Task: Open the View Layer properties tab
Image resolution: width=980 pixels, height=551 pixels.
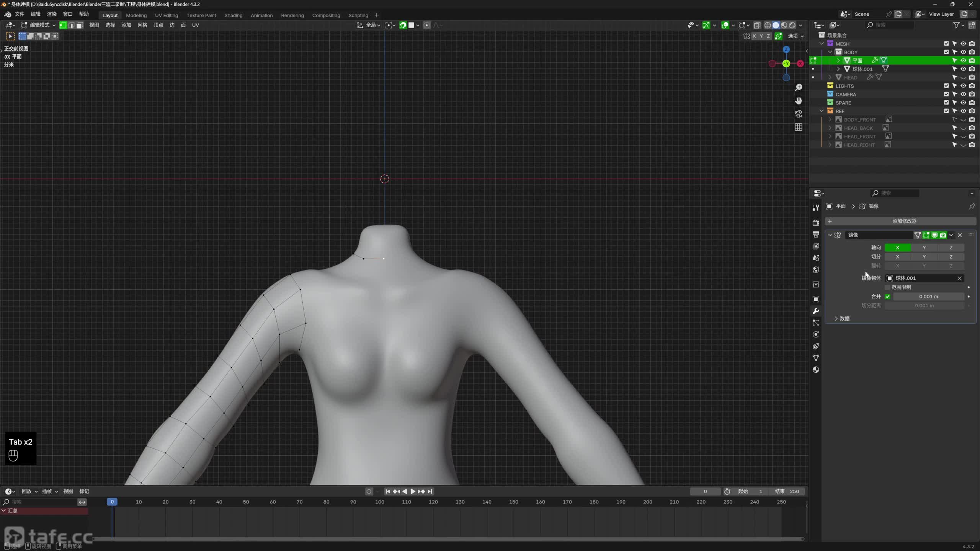Action: [816, 246]
